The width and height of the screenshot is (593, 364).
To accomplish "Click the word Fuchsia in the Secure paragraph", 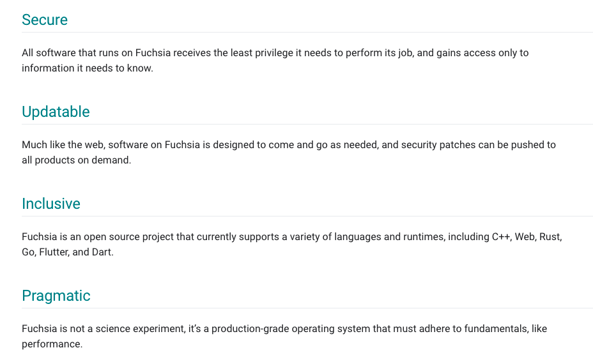I will (153, 53).
